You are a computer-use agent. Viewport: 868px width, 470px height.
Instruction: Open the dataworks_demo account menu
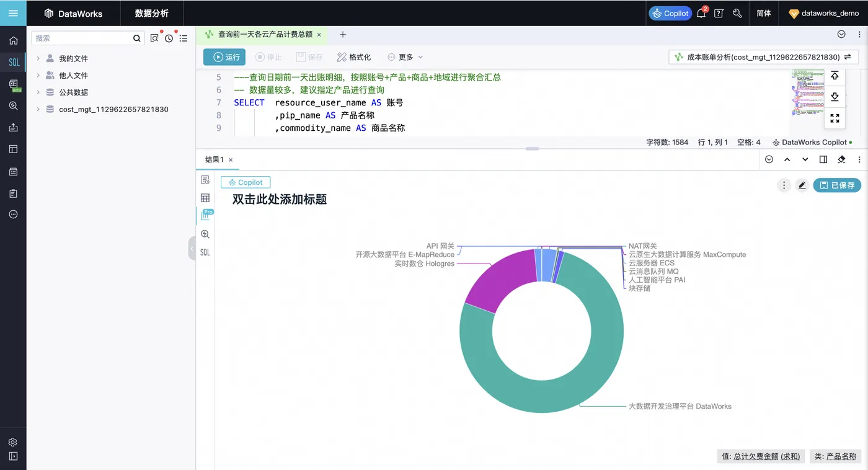pyautogui.click(x=823, y=13)
